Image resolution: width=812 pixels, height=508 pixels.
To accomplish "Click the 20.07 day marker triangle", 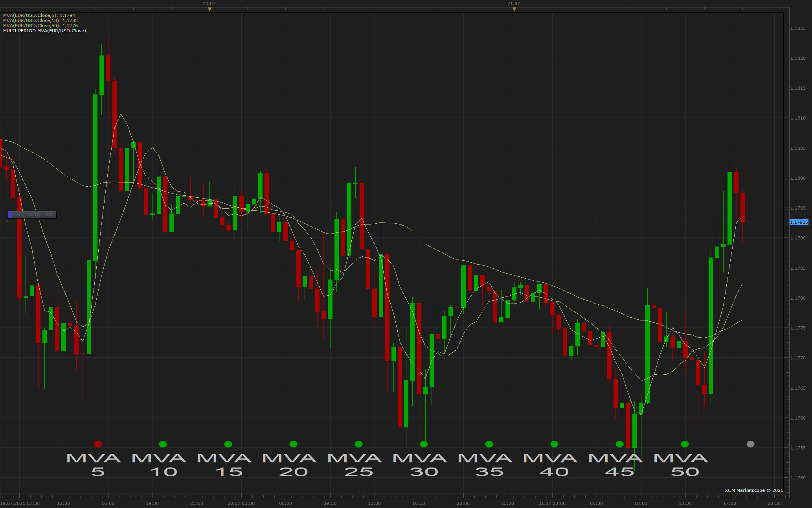I will pyautogui.click(x=209, y=9).
